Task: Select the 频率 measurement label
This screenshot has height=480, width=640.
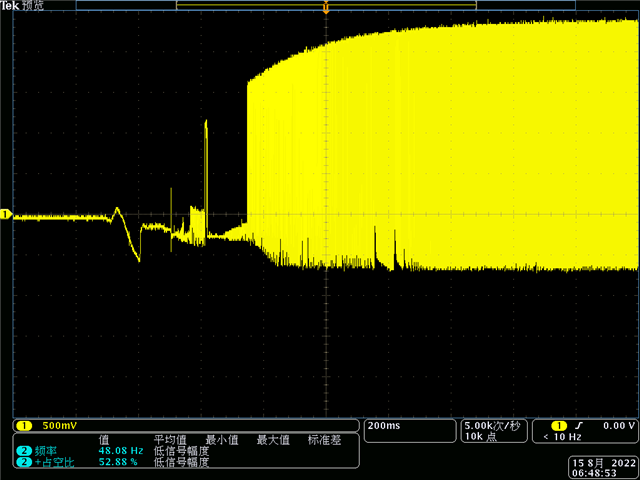Action: click(46, 451)
